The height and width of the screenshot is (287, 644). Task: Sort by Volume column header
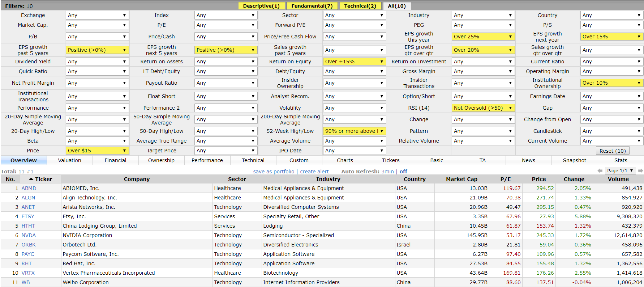(x=618, y=179)
